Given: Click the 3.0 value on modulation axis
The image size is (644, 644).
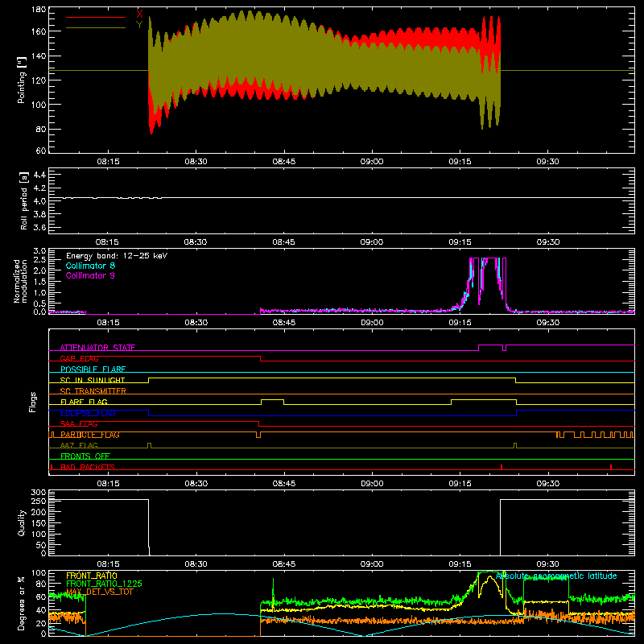Looking at the screenshot, I should (x=39, y=251).
